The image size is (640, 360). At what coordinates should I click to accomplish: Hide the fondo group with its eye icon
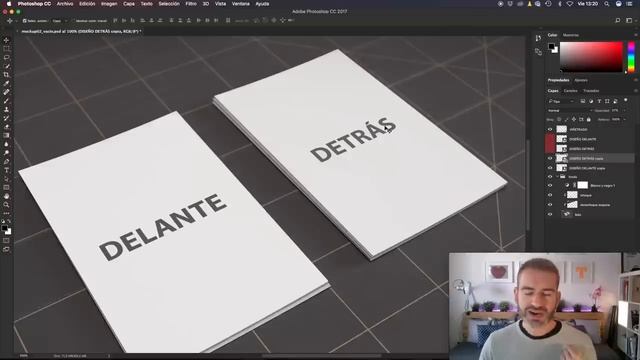click(550, 177)
